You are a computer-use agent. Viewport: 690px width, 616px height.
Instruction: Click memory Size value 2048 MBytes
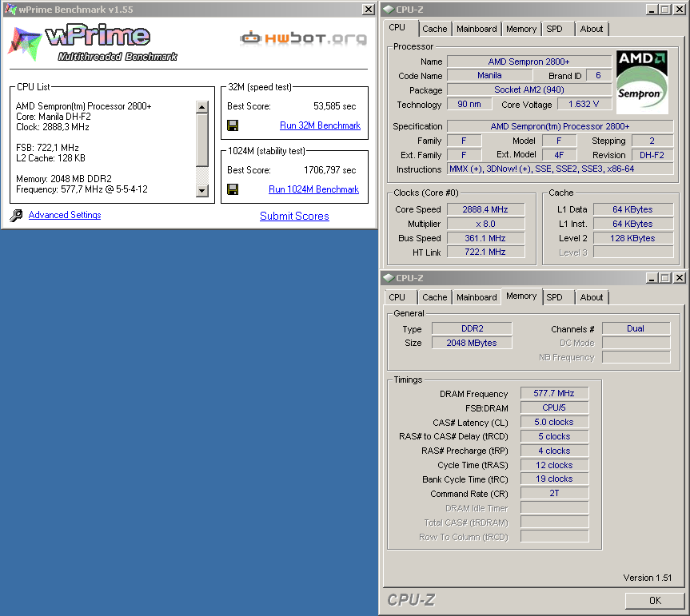472,343
